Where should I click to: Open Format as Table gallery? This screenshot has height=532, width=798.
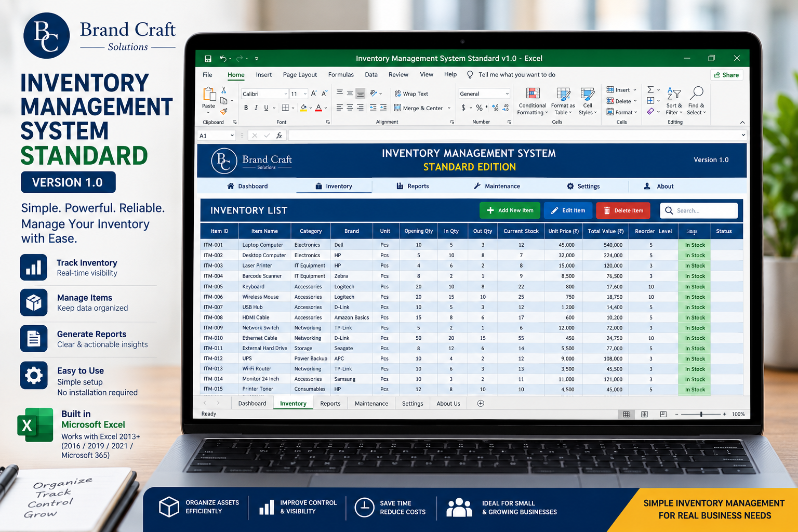point(563,101)
